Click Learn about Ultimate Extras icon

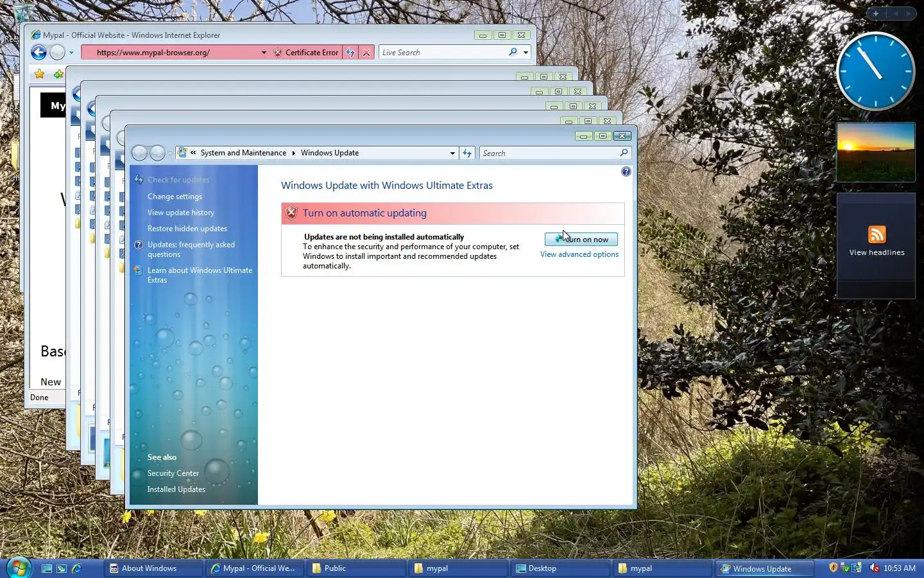138,270
